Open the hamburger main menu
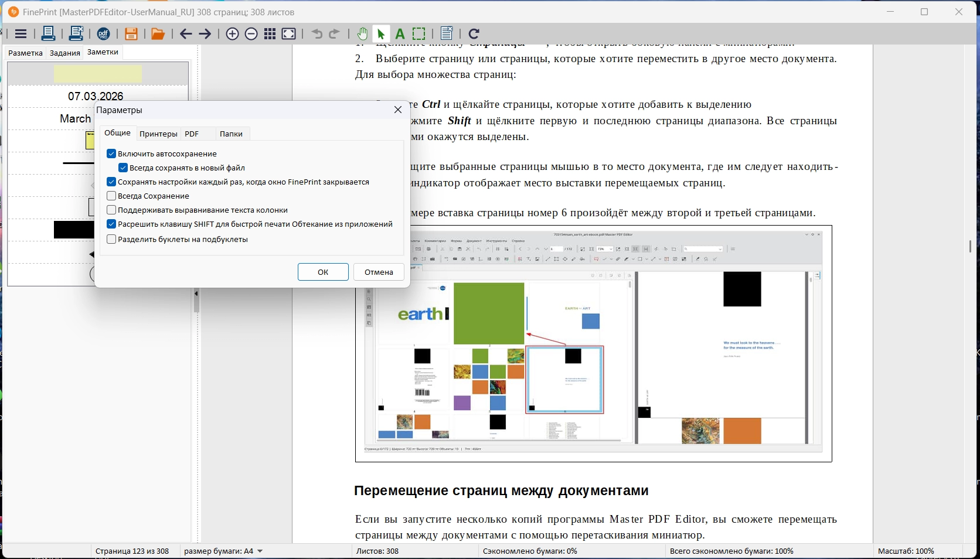Image resolution: width=980 pixels, height=559 pixels. (x=21, y=34)
